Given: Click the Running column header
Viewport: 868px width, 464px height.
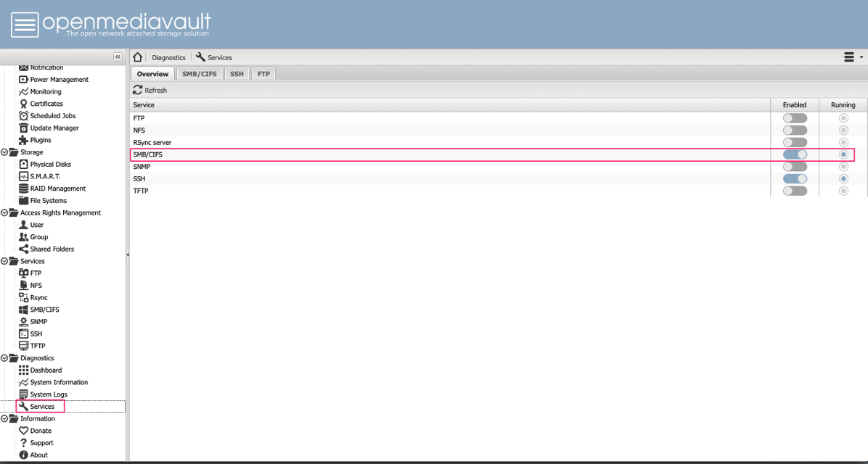Looking at the screenshot, I should pyautogui.click(x=843, y=105).
